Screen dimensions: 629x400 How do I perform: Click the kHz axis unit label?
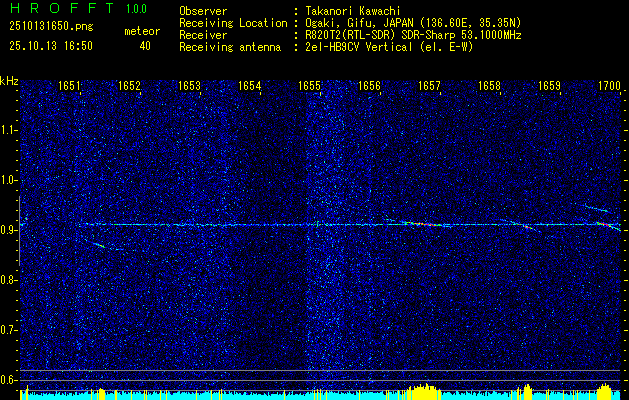click(9, 81)
